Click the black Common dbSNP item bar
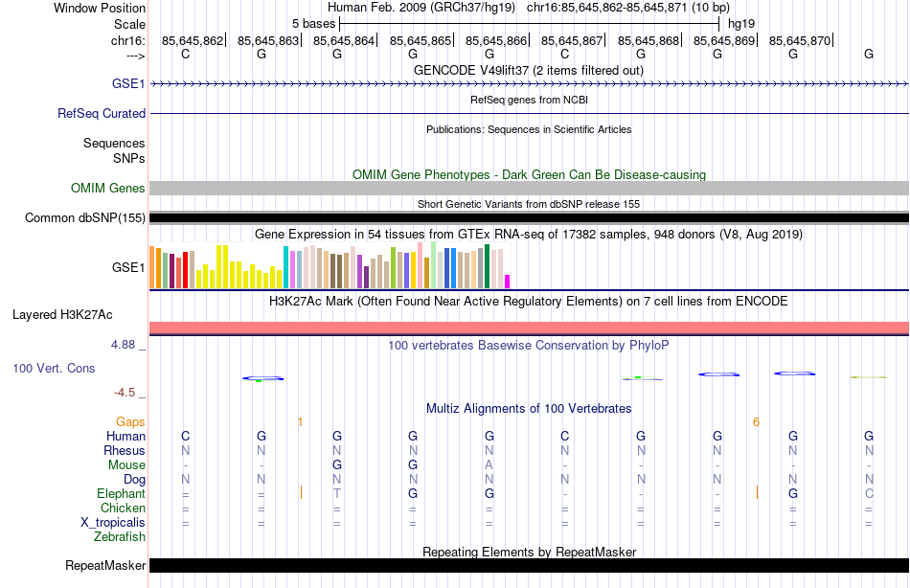910x588 pixels. pyautogui.click(x=529, y=218)
